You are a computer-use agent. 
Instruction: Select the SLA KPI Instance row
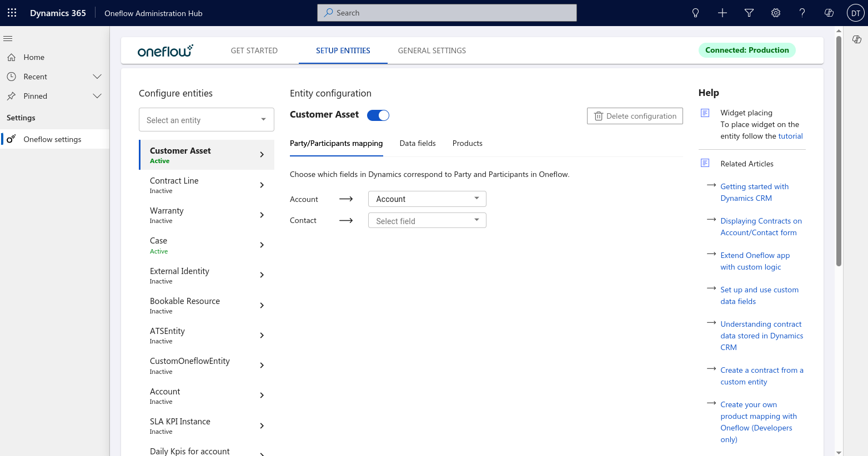click(207, 425)
